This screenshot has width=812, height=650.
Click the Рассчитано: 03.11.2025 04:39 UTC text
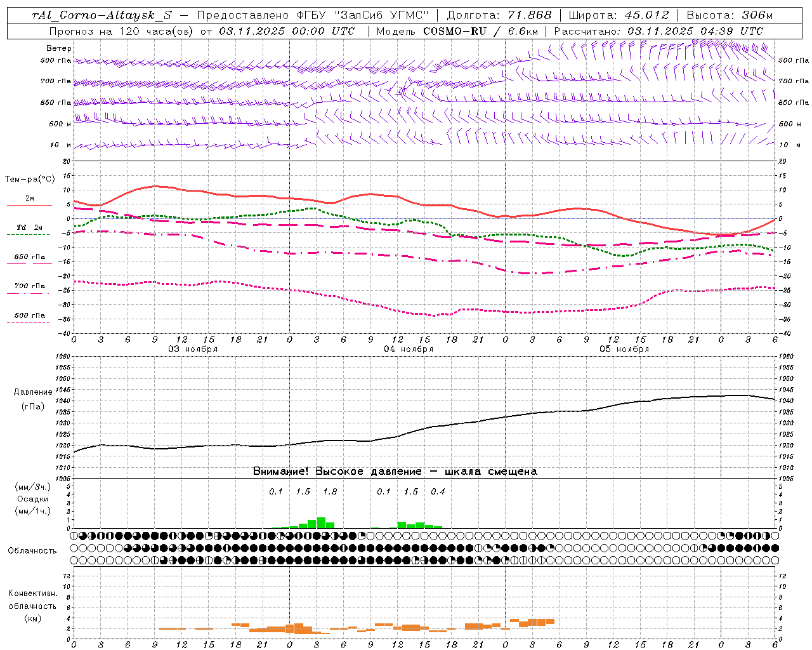point(658,31)
